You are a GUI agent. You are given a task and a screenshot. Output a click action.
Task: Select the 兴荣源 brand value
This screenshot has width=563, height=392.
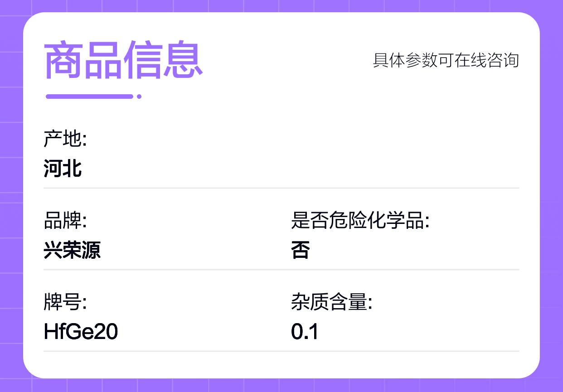coord(72,250)
